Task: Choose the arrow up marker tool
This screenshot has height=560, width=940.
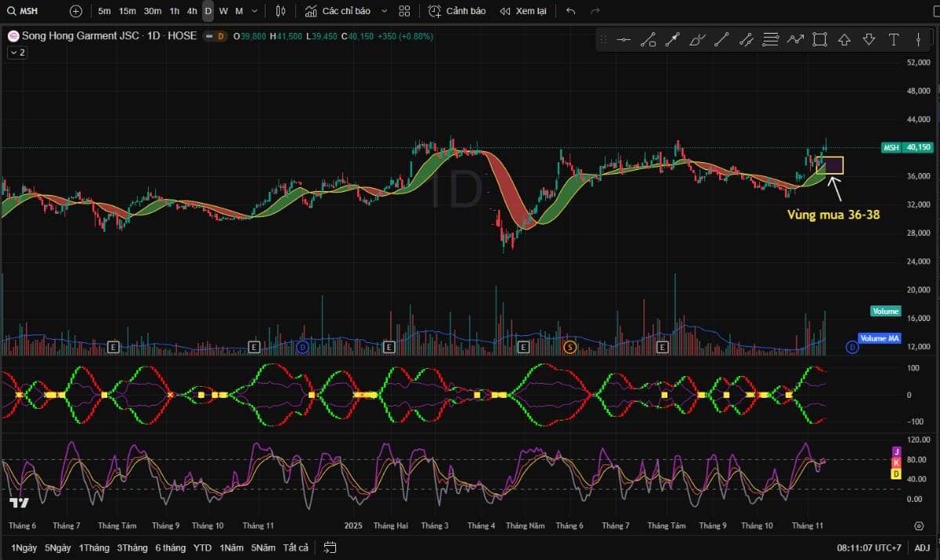Action: [844, 40]
